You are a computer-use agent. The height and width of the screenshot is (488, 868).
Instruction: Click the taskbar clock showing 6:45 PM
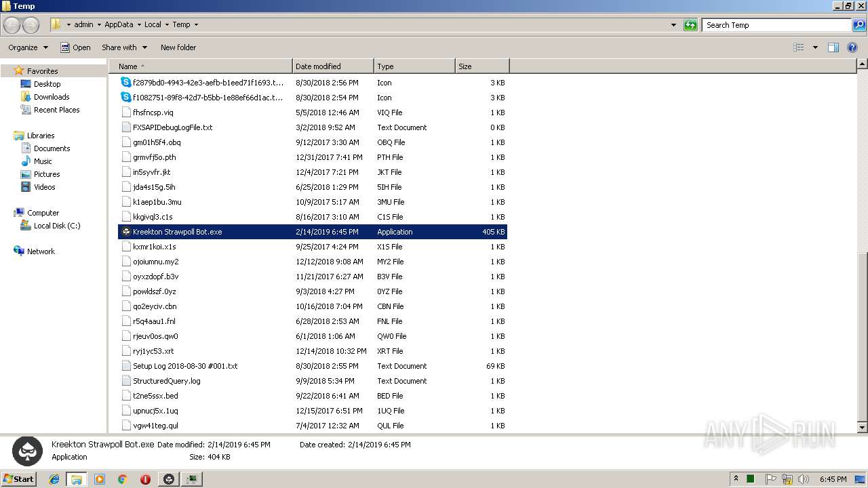point(832,479)
